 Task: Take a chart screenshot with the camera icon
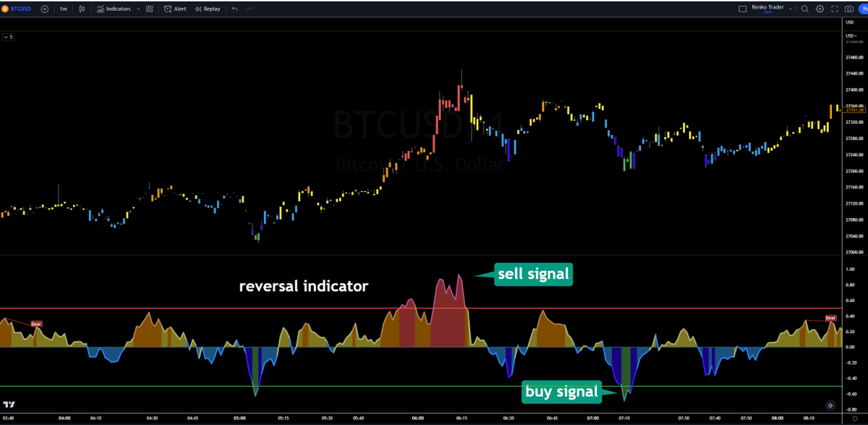click(849, 9)
